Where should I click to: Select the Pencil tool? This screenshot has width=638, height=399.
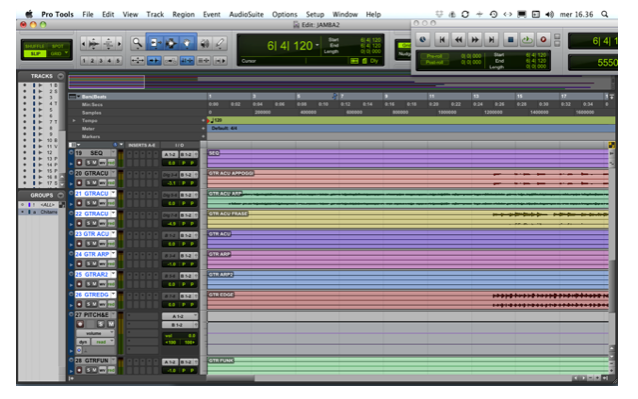coord(220,43)
